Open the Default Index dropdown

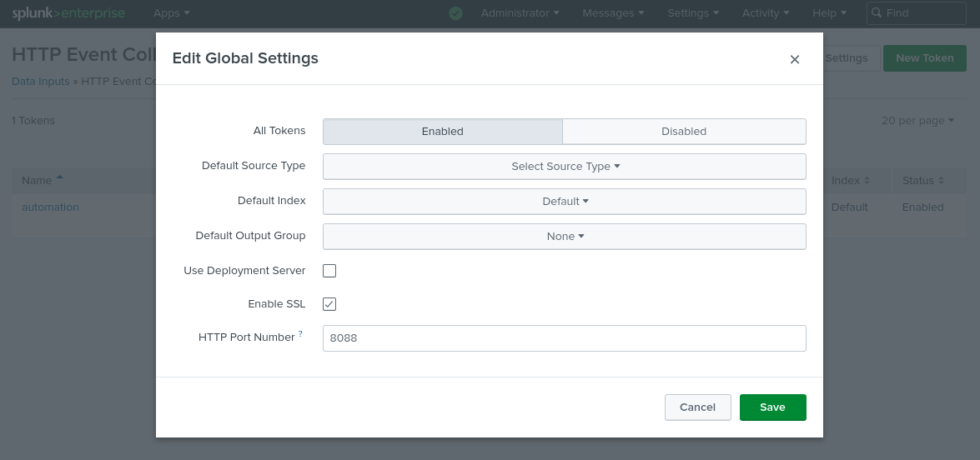tap(565, 202)
